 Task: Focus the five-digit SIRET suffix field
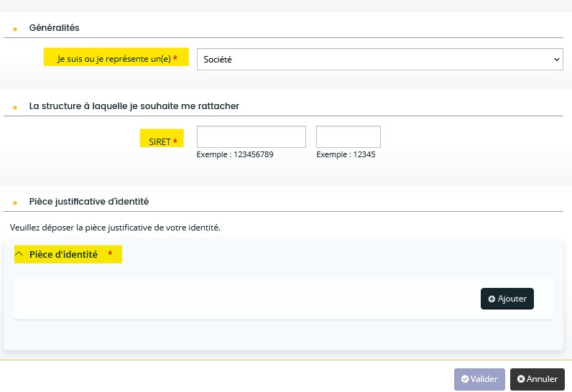pyautogui.click(x=349, y=136)
